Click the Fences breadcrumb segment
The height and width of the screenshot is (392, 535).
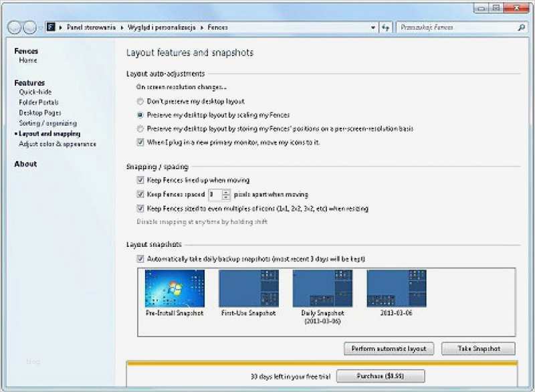click(218, 27)
